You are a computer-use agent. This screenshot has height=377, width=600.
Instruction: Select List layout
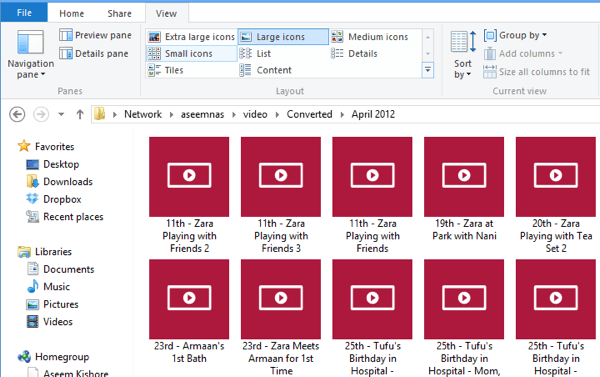click(x=255, y=54)
